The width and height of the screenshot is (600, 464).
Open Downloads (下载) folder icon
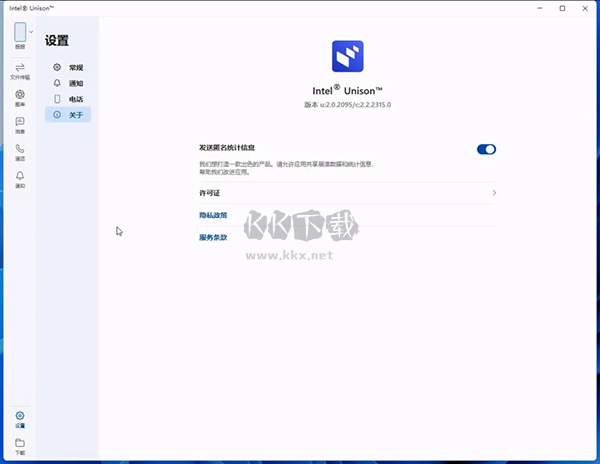(x=20, y=446)
